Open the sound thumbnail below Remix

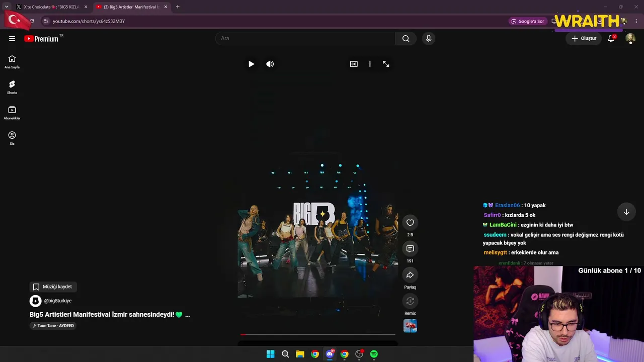[410, 326]
